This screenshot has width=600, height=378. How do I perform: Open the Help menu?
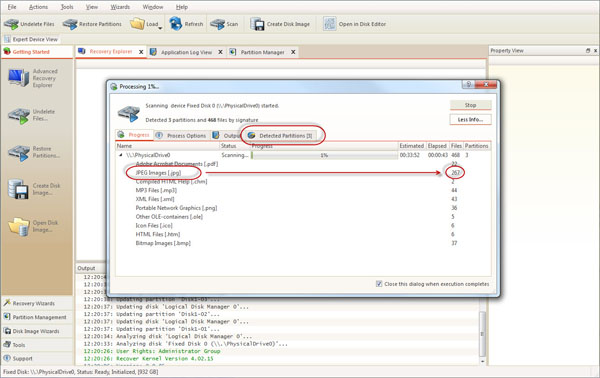(182, 7)
